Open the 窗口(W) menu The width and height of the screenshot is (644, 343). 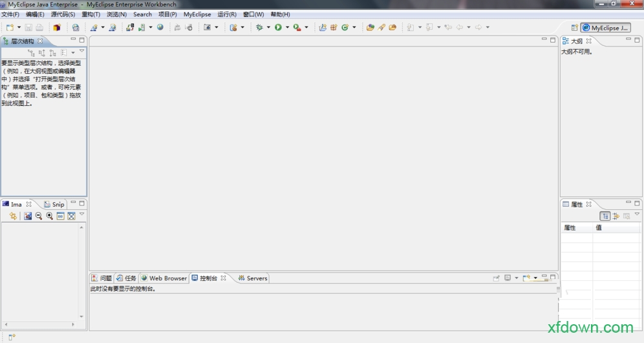[x=253, y=14]
